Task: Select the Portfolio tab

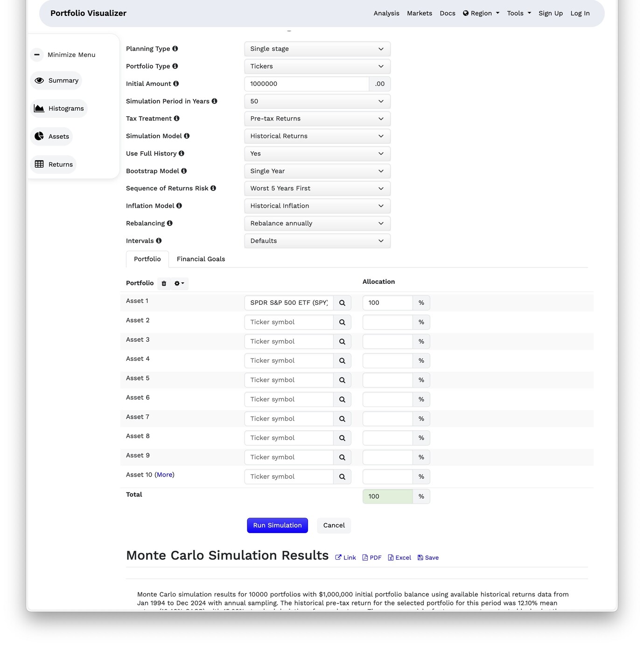Action: tap(147, 259)
